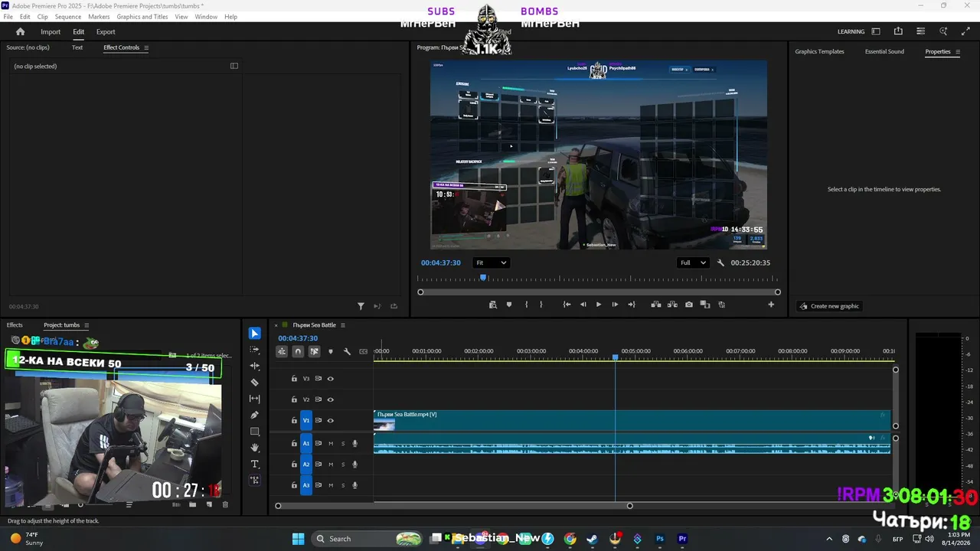
Task: Open the Full playback resolution dropdown
Action: click(x=693, y=262)
